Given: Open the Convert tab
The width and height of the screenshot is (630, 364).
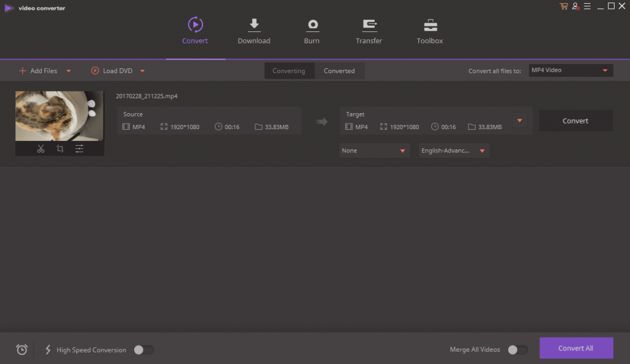Looking at the screenshot, I should 195,31.
